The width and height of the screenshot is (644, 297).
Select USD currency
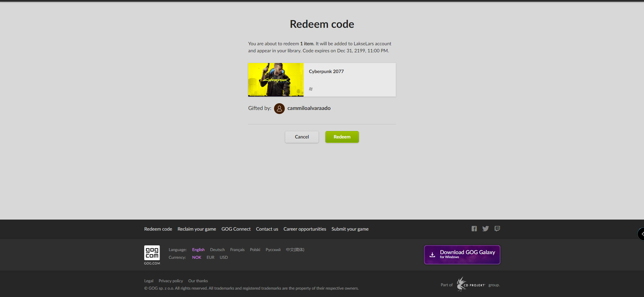pos(224,257)
